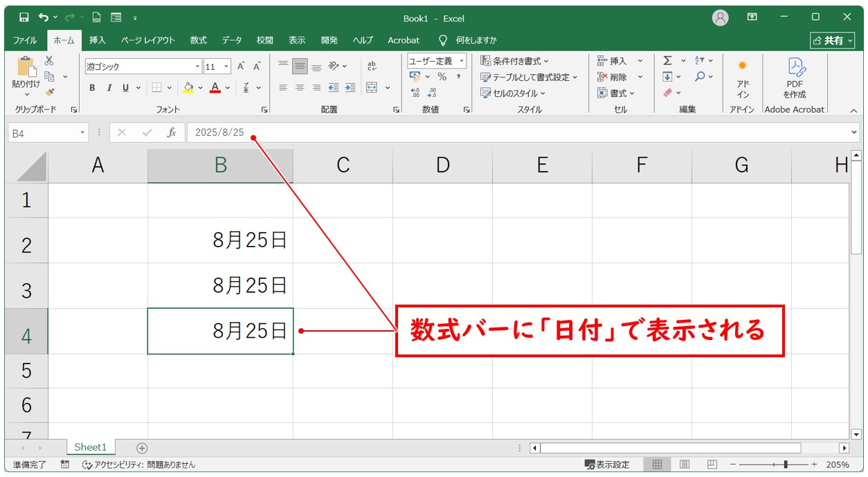Click the orientation angle text icon
Viewport: 868px width, 477px height.
[x=334, y=66]
